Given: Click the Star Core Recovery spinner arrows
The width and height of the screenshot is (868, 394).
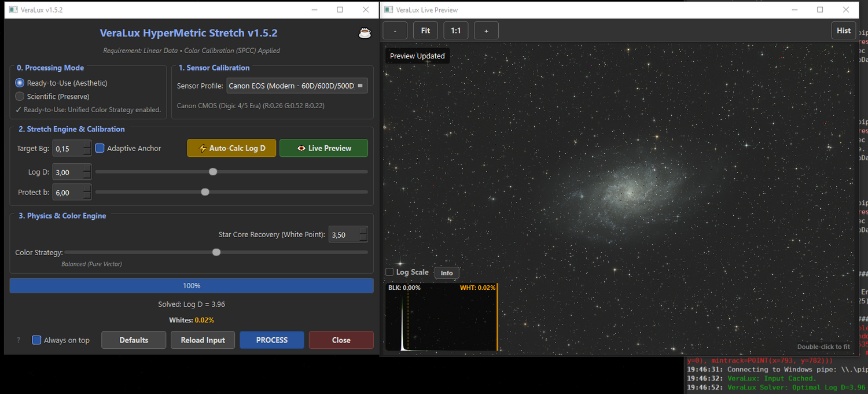Looking at the screenshot, I should [x=363, y=234].
